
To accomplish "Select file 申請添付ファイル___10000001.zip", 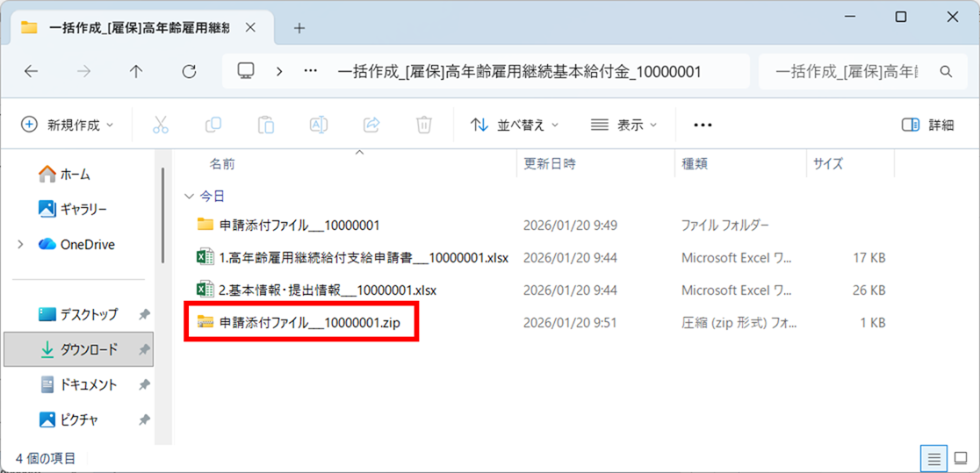I will (310, 322).
